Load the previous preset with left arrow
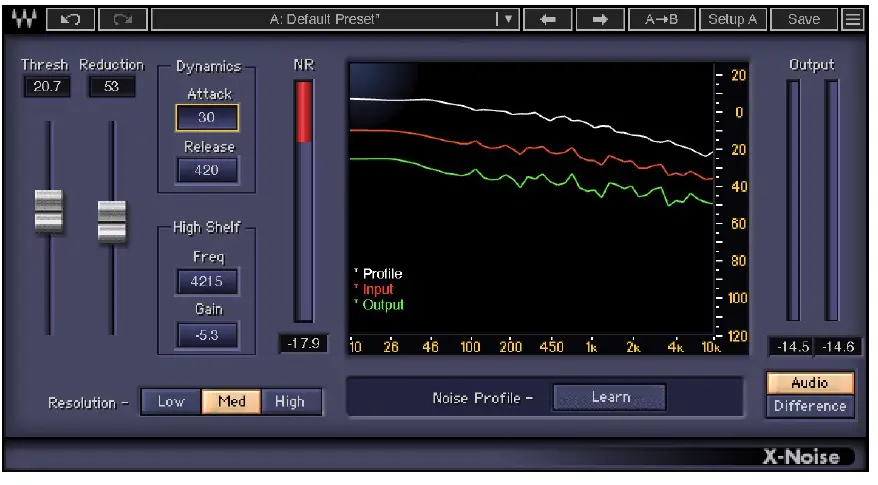 click(548, 19)
